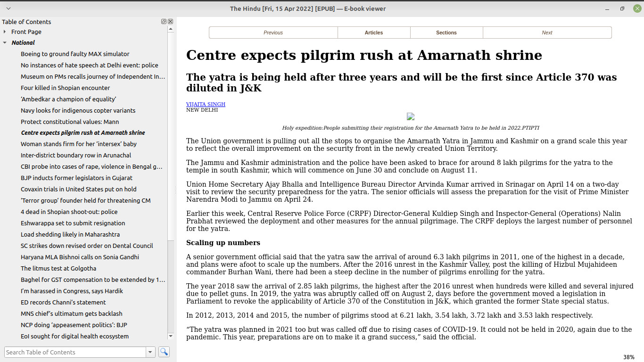This screenshot has width=644, height=362.
Task: Click the 38% reading progress indicator
Action: (629, 357)
